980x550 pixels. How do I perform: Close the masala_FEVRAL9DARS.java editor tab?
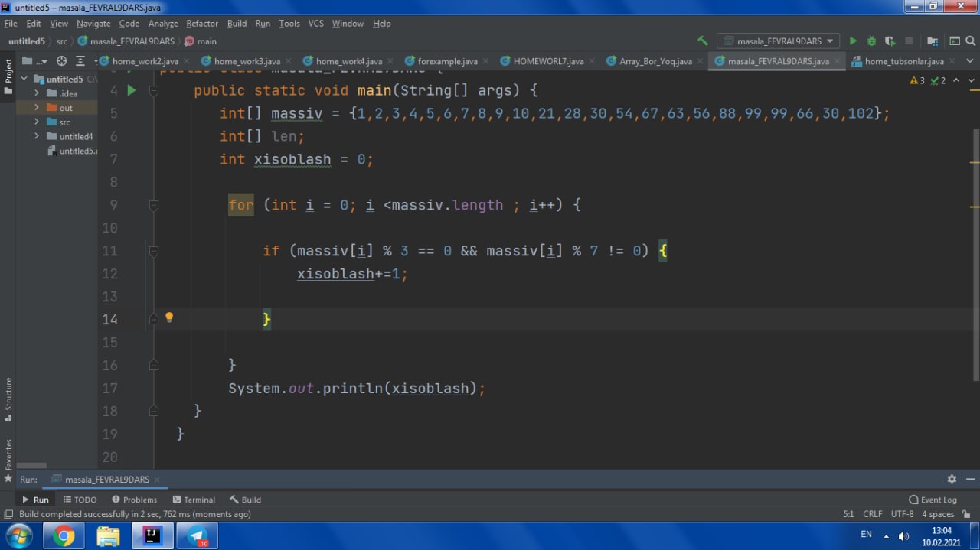click(x=837, y=61)
